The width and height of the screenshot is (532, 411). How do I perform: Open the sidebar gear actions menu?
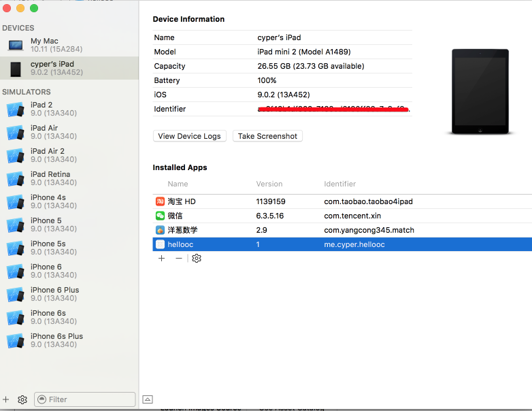pos(22,399)
